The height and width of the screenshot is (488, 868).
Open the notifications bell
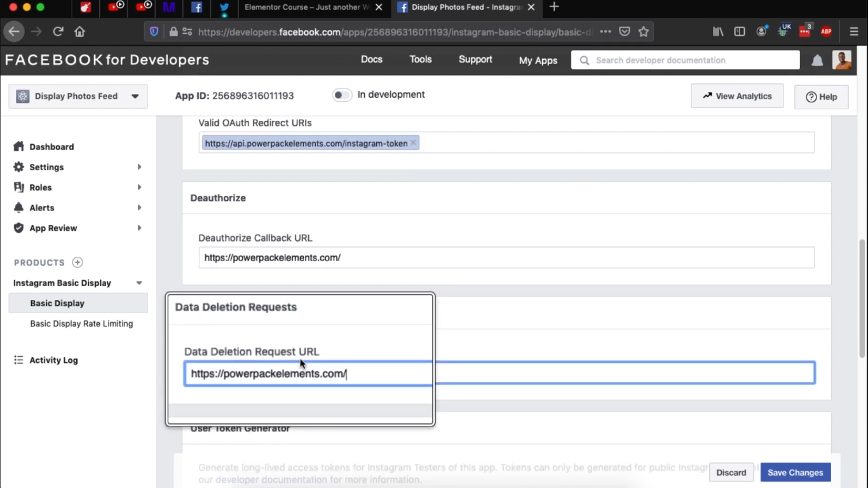(817, 60)
